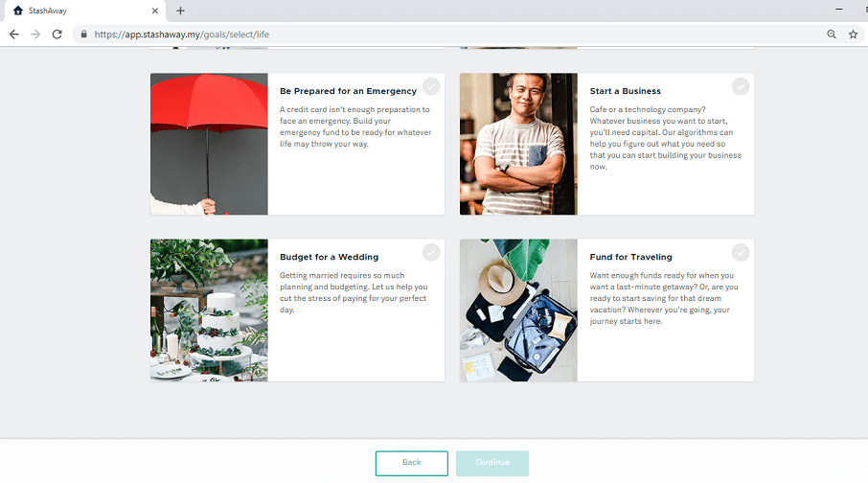This screenshot has width=868, height=483.
Task: Click the padlock site security icon
Action: (x=83, y=34)
